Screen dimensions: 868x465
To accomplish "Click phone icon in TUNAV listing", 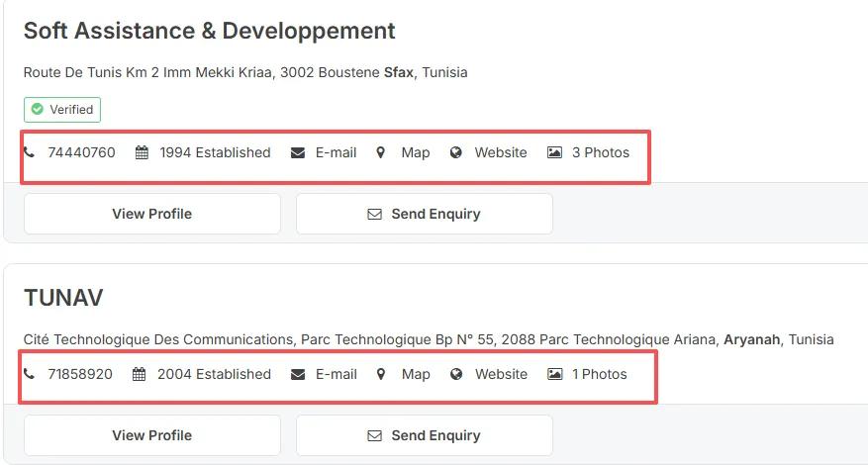I will coord(29,374).
